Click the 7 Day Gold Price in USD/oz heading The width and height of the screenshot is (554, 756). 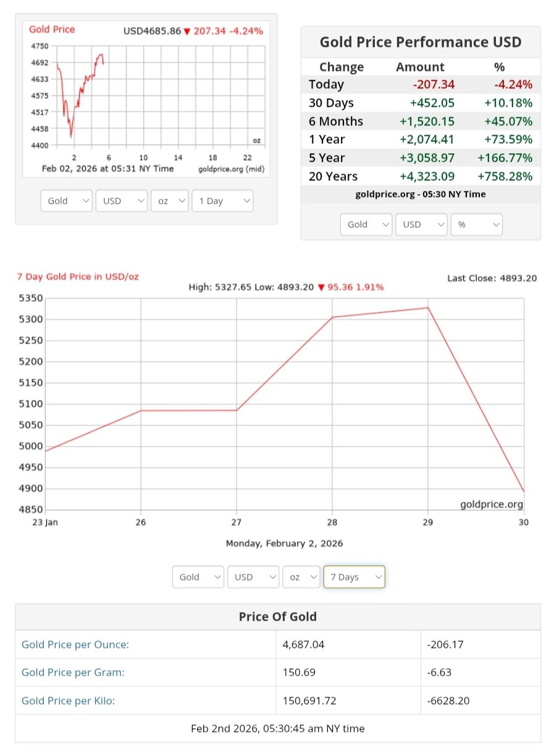[x=78, y=276]
